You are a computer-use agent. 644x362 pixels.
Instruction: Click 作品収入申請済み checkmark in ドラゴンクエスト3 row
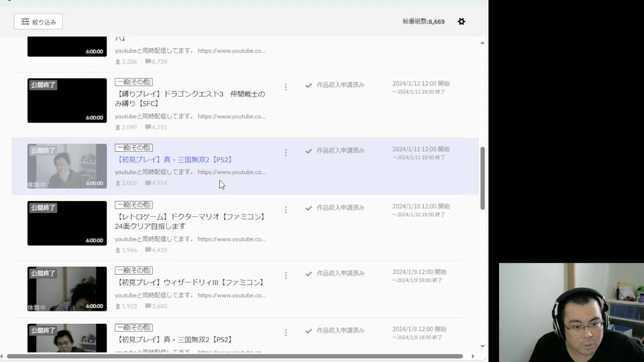pos(308,85)
